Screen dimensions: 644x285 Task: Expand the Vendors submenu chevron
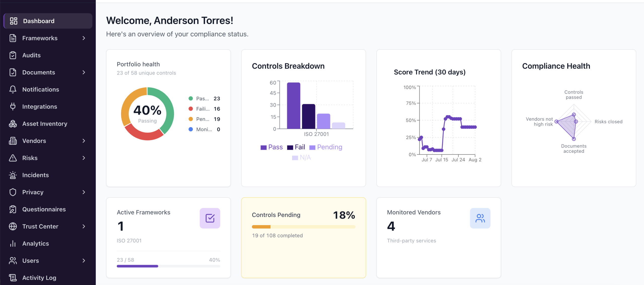tap(84, 141)
